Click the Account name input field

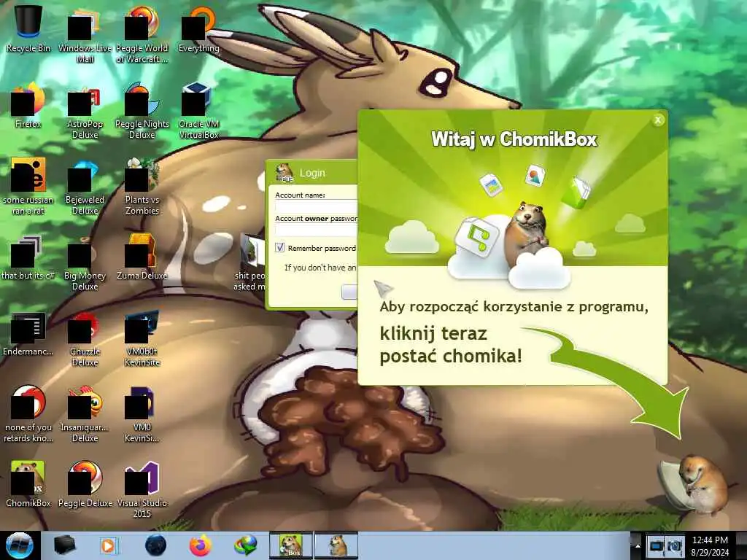click(317, 206)
